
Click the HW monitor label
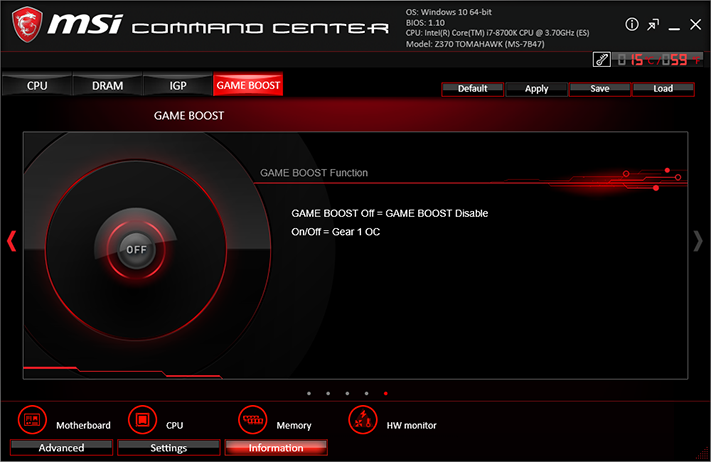click(x=411, y=425)
